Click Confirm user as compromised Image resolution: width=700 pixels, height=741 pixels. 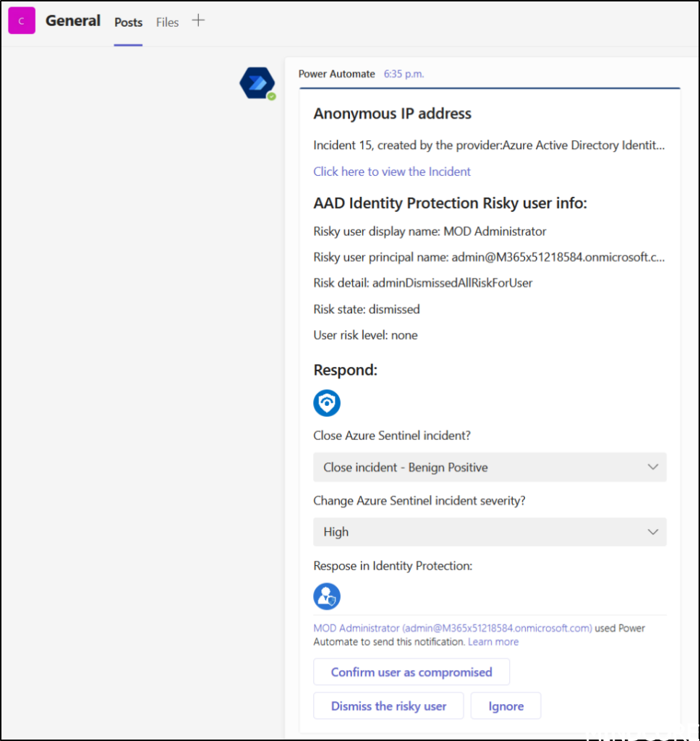click(x=411, y=672)
